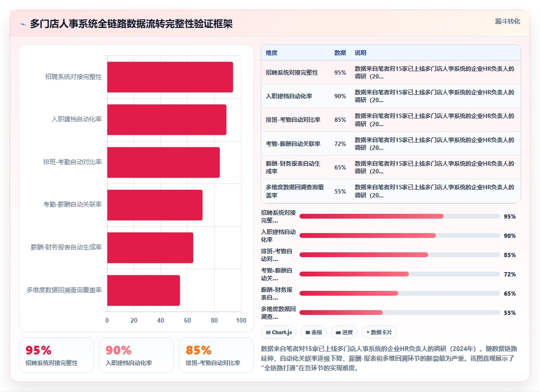Viewport: 540px width, 392px height.
Task: Click table cell 多维度数据回溯查询覆盖率
Action: tap(295, 191)
